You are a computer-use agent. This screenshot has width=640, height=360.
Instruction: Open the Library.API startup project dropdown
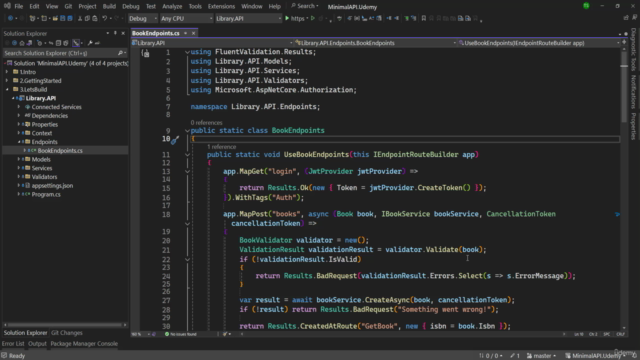248,18
